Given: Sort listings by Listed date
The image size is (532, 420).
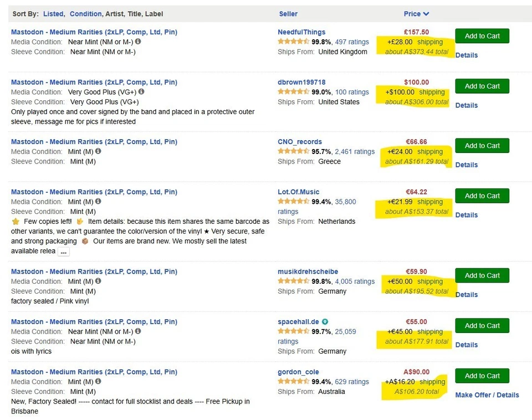Looking at the screenshot, I should coord(53,14).
